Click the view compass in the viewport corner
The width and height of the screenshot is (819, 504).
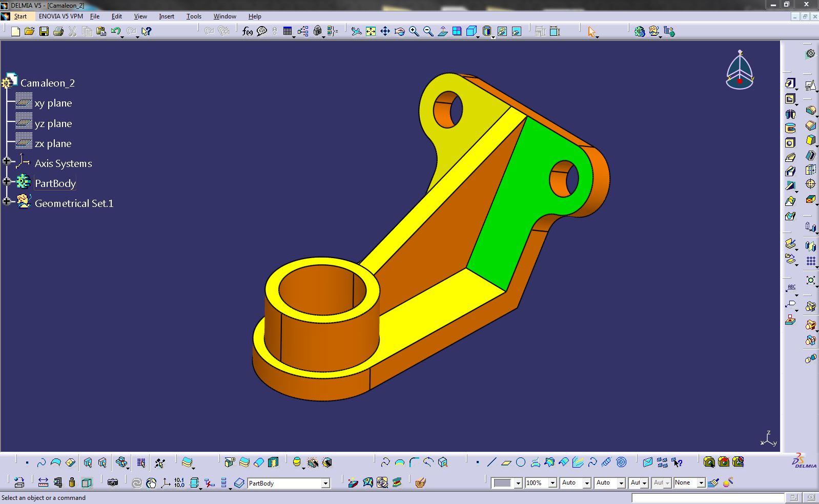(740, 71)
